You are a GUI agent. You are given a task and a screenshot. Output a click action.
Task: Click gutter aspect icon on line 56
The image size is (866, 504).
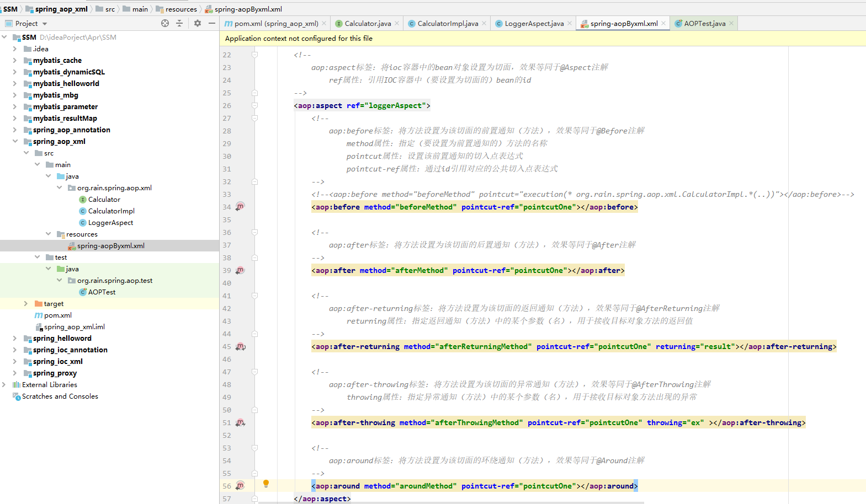coord(240,486)
